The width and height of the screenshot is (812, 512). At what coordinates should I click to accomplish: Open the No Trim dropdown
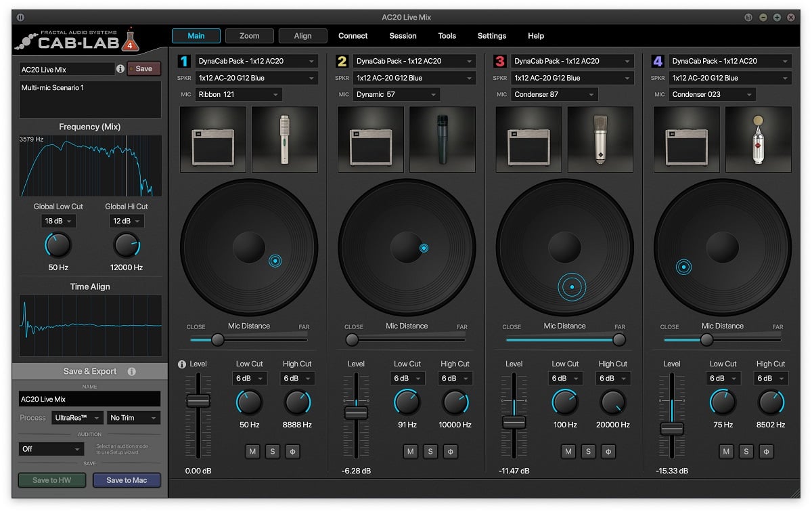pos(134,418)
